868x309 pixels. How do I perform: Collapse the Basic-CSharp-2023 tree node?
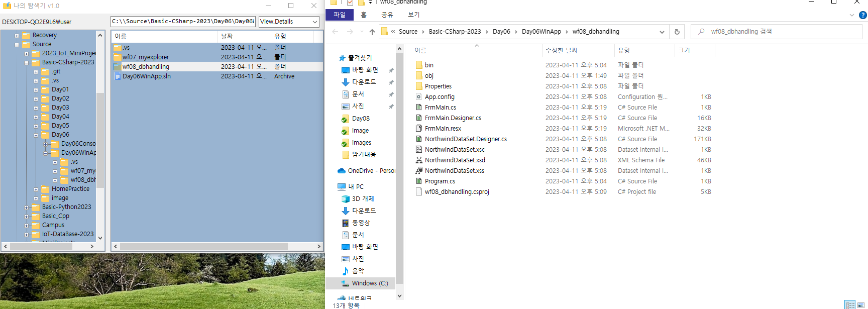(26, 62)
